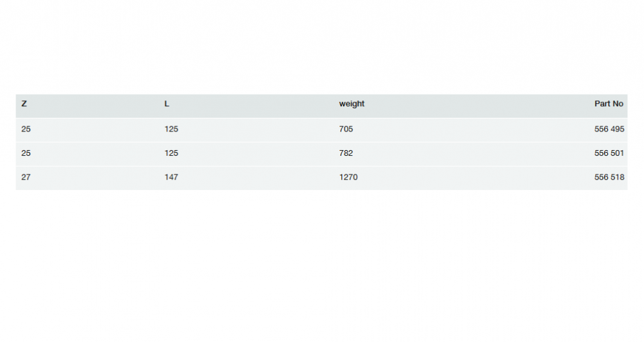The width and height of the screenshot is (644, 342).
Task: Click part number 556 518
Action: coord(609,177)
